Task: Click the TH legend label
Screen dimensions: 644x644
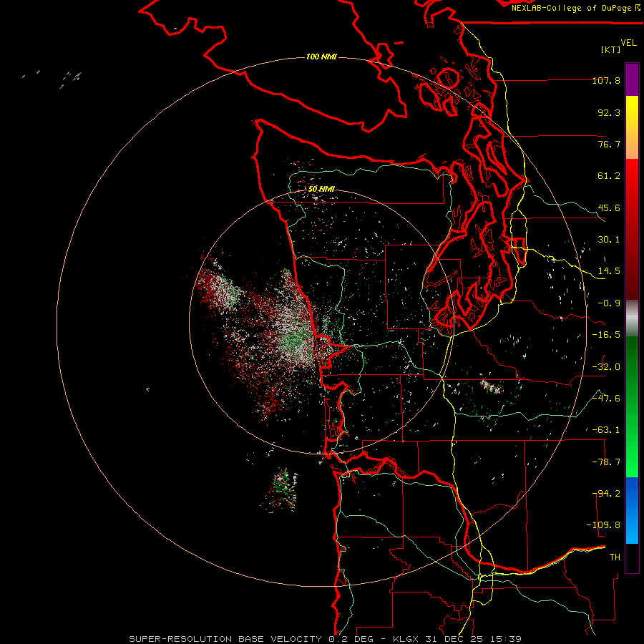Action: point(615,557)
